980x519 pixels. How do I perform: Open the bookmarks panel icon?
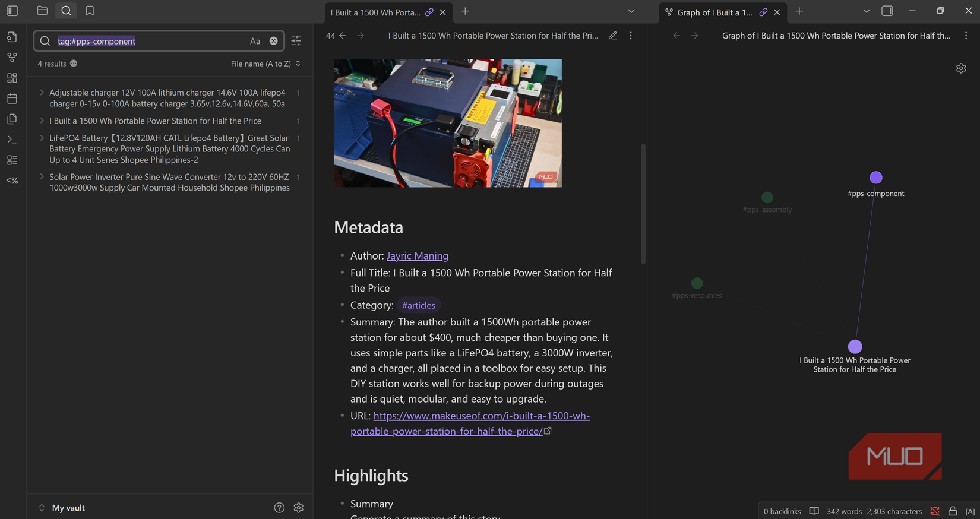pyautogui.click(x=90, y=11)
